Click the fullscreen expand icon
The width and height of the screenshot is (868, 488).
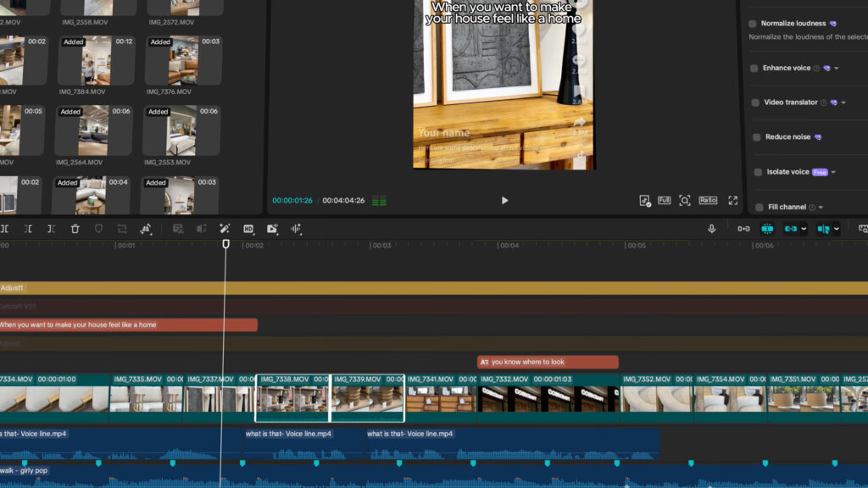733,200
